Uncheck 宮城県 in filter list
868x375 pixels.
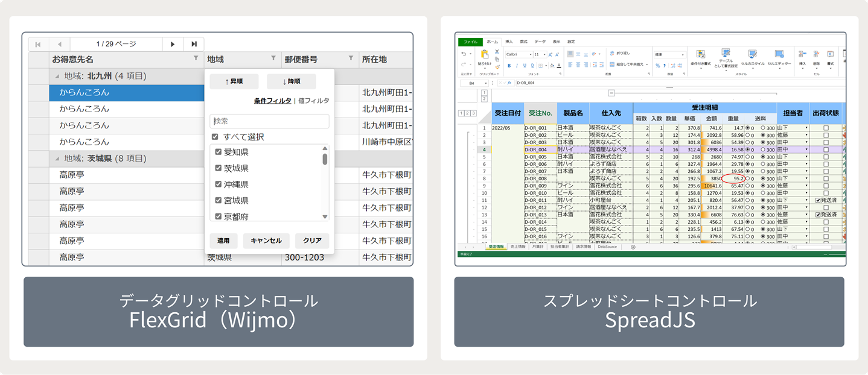[x=219, y=200]
